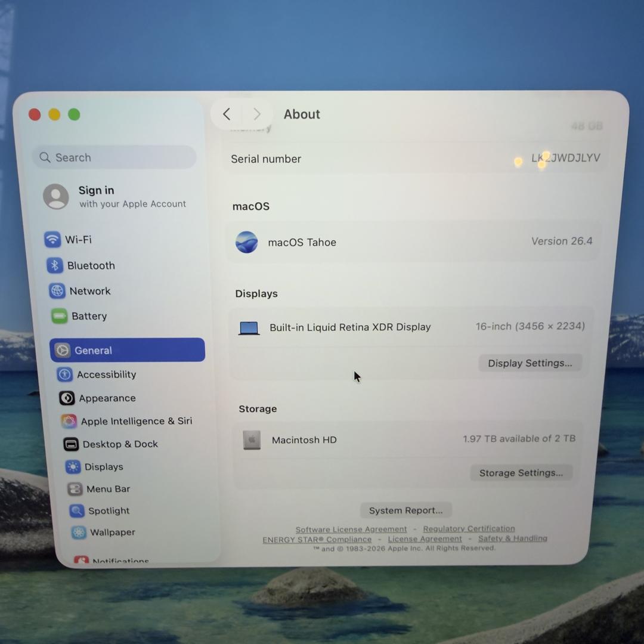This screenshot has height=644, width=644.
Task: Go forward with the right chevron
Action: 257,114
